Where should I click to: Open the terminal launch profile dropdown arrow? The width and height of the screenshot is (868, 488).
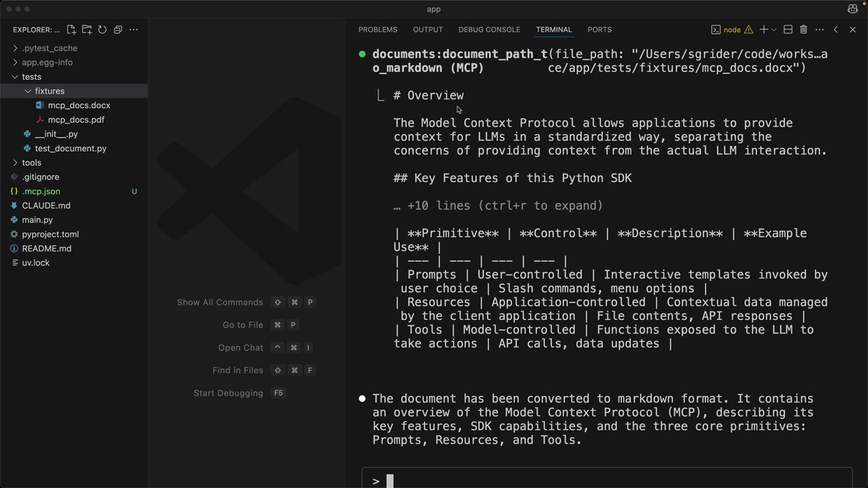(774, 30)
